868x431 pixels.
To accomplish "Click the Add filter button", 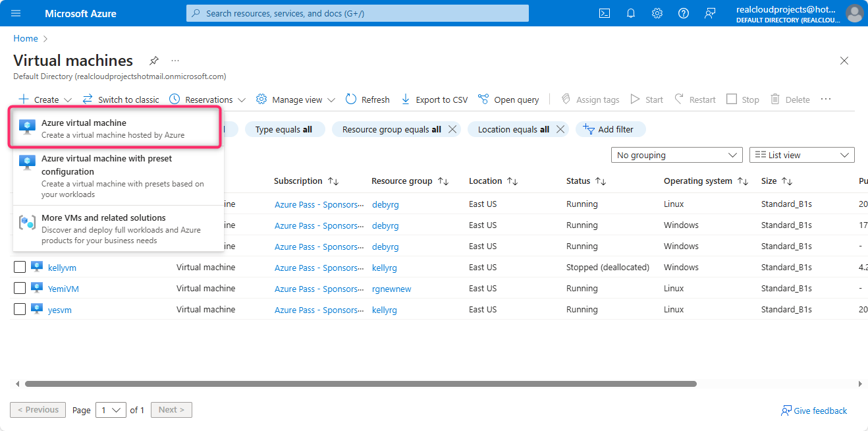I will click(610, 130).
